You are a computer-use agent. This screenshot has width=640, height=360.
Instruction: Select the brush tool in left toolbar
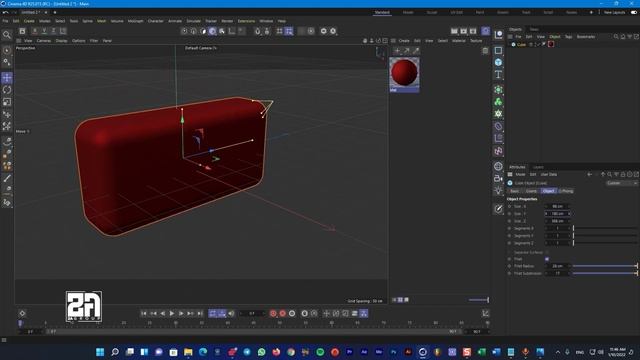[x=7, y=178]
